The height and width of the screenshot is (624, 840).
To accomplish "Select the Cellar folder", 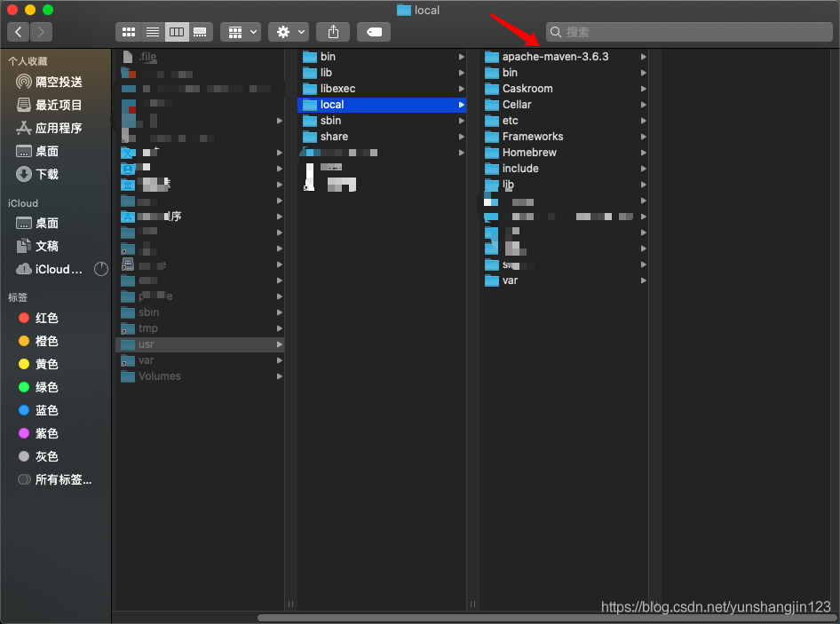I will (x=564, y=105).
